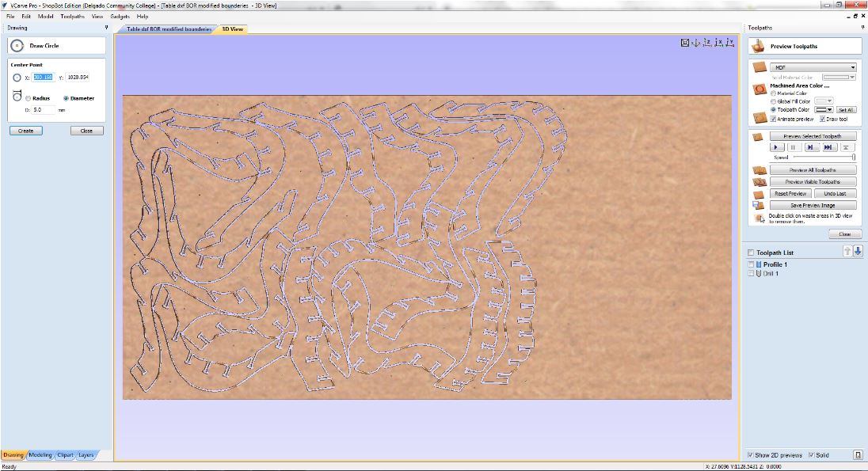Click the X coordinate input field
The height and width of the screenshot is (471, 868).
44,78
